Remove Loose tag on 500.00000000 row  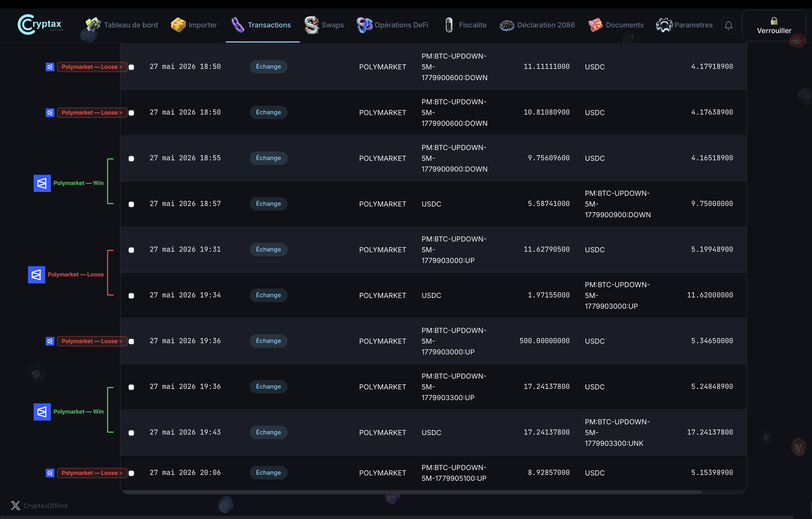pyautogui.click(x=121, y=342)
